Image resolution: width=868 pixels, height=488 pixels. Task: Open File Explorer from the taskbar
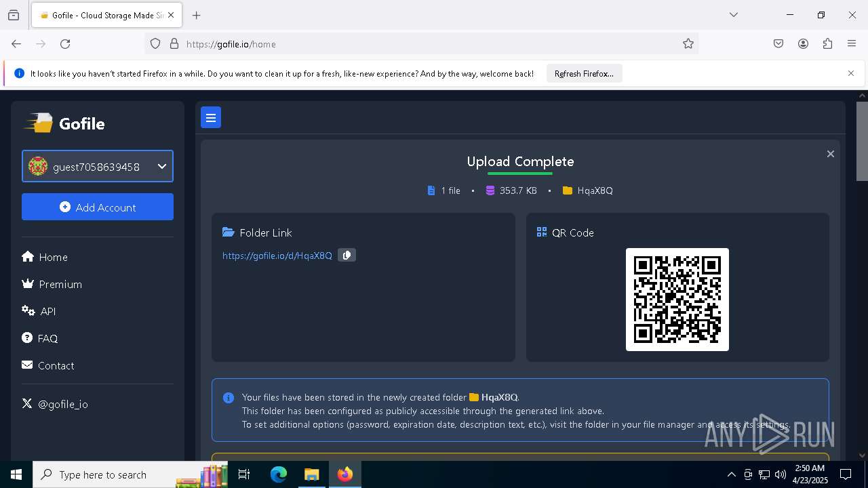[311, 474]
